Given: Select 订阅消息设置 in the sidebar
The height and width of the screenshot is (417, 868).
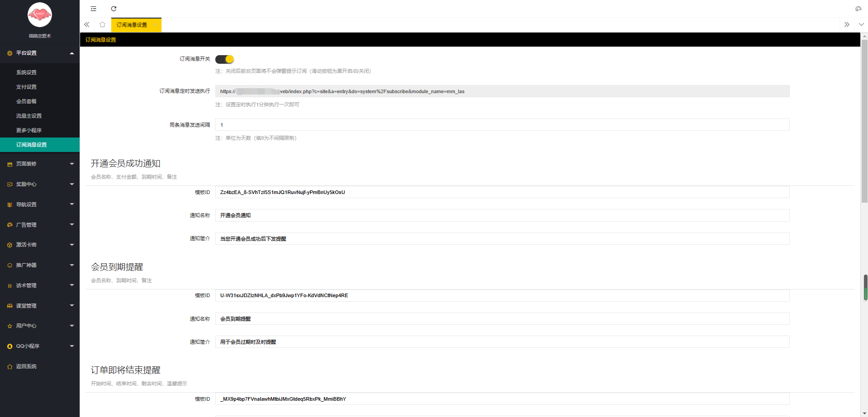Looking at the screenshot, I should click(40, 145).
